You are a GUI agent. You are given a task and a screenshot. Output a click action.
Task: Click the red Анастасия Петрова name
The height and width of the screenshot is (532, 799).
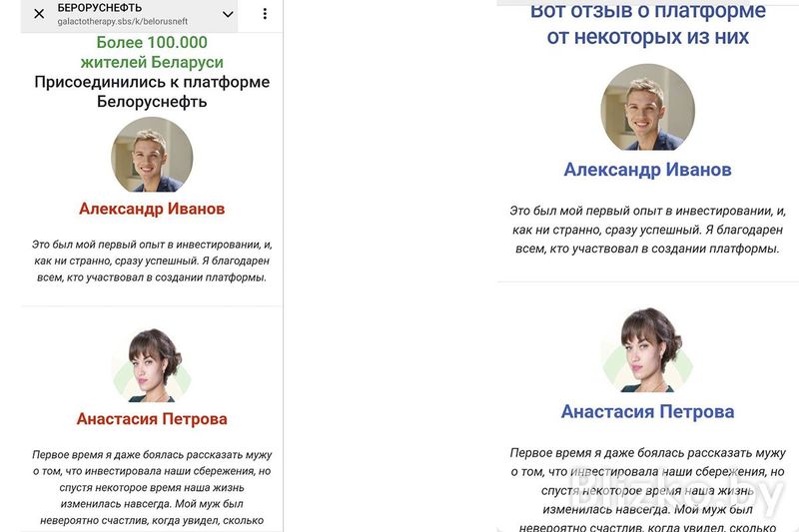click(x=152, y=419)
